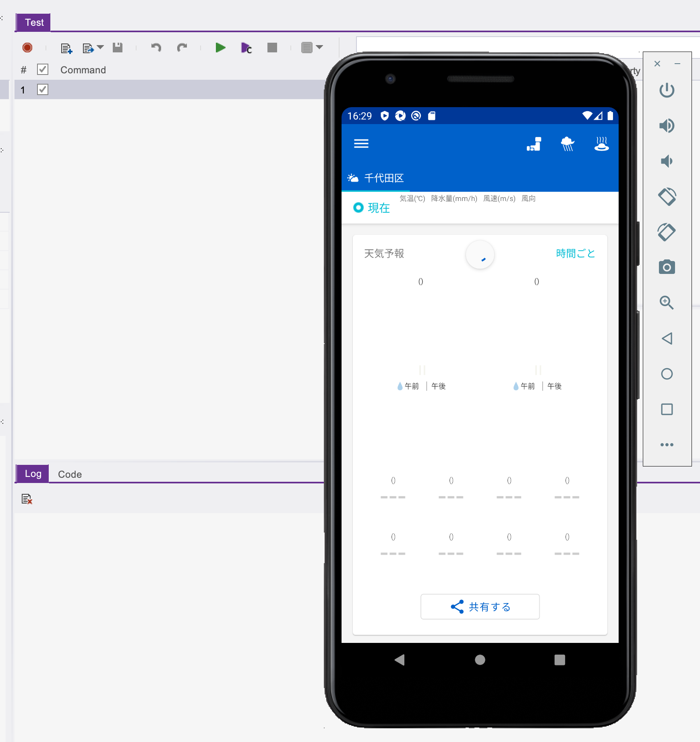Tap the Android back navigation button
The width and height of the screenshot is (700, 742).
pos(400,660)
